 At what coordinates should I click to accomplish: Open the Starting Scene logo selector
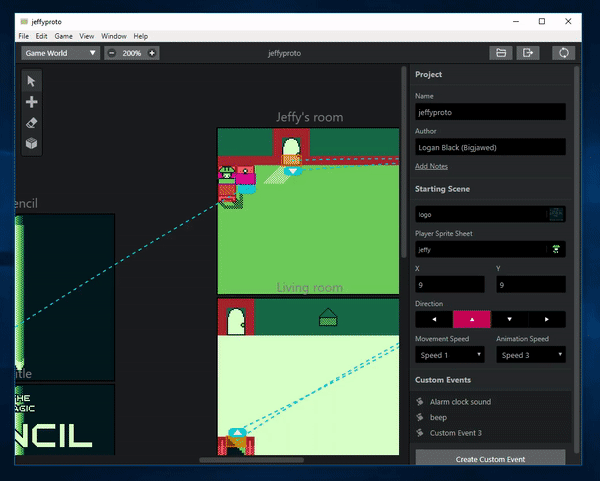(x=490, y=214)
